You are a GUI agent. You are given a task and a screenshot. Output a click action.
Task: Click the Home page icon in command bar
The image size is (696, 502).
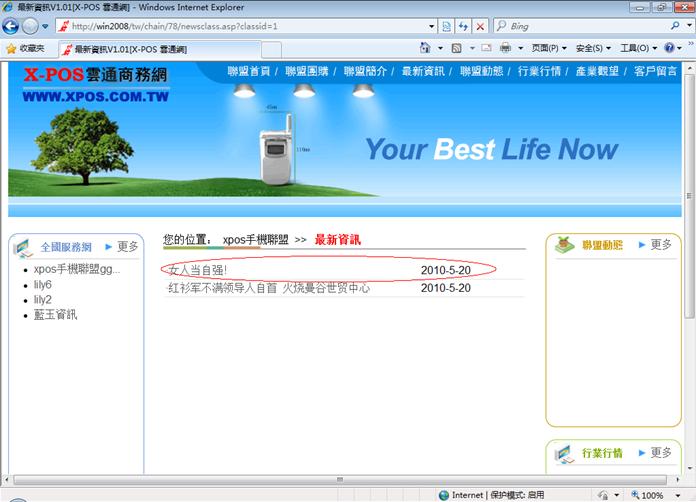click(x=426, y=48)
